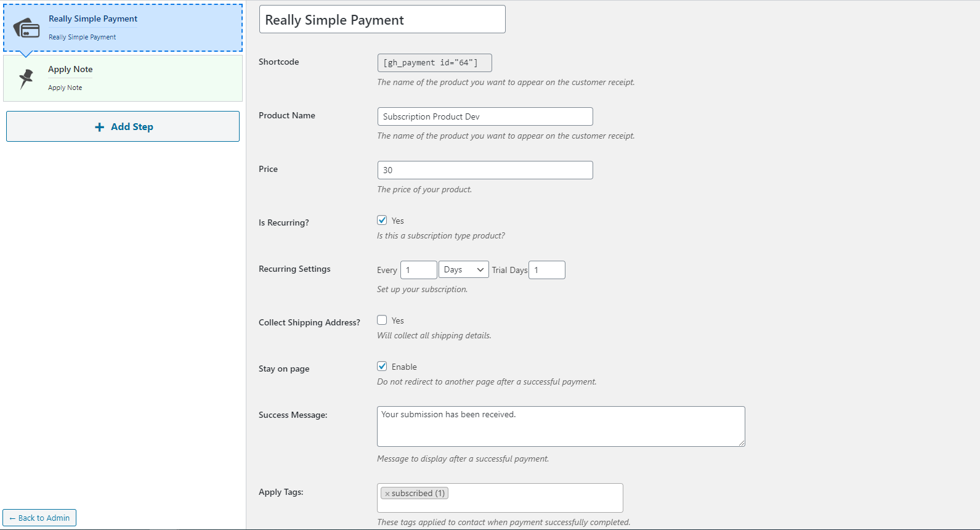Image resolution: width=980 pixels, height=530 pixels.
Task: Disable the Stay on page checkbox
Action: coord(382,366)
